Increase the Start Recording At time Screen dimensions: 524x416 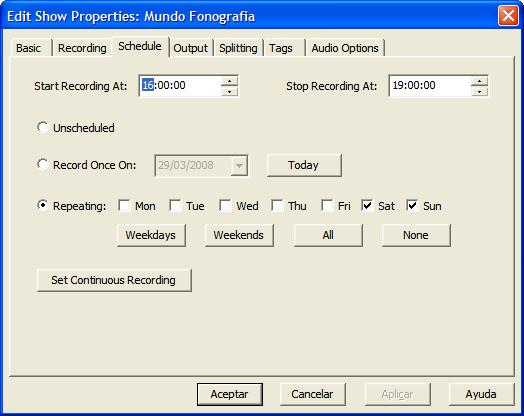coord(229,81)
